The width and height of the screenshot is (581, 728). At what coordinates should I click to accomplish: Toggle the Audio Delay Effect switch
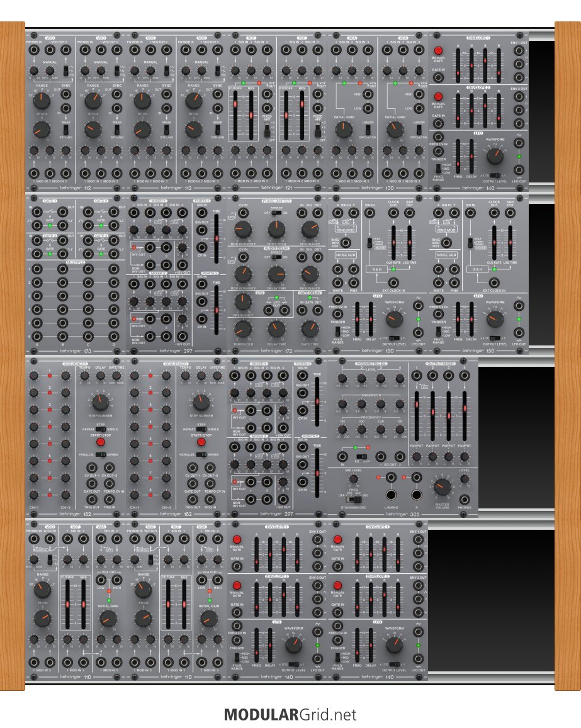[x=276, y=257]
